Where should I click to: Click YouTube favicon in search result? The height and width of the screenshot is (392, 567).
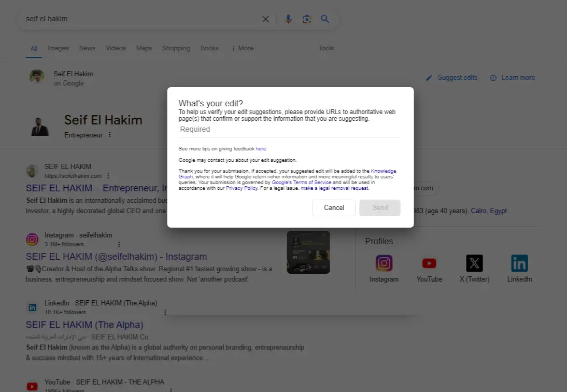pyautogui.click(x=32, y=386)
